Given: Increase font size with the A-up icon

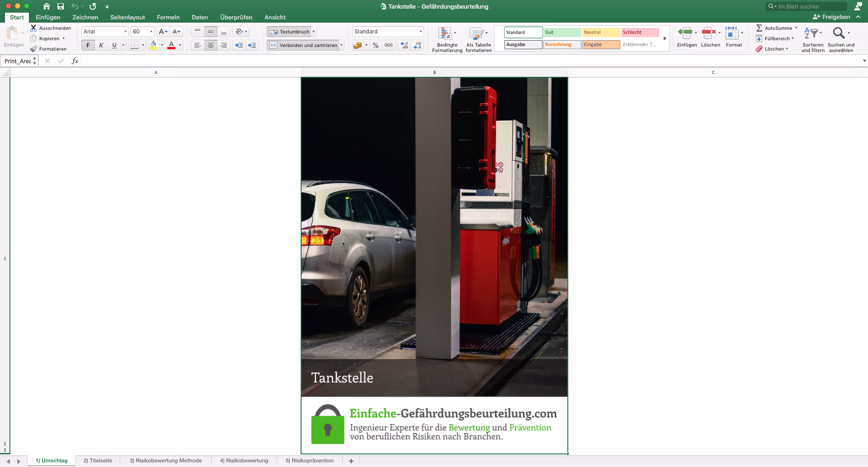Looking at the screenshot, I should pyautogui.click(x=163, y=32).
